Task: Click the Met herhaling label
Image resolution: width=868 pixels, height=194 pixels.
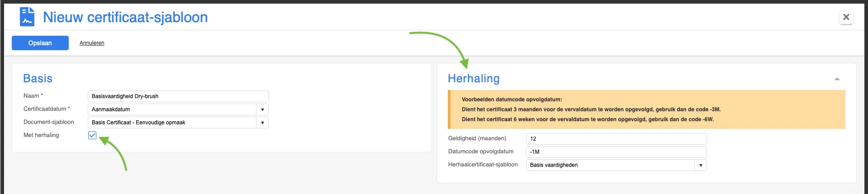Action: pyautogui.click(x=41, y=135)
